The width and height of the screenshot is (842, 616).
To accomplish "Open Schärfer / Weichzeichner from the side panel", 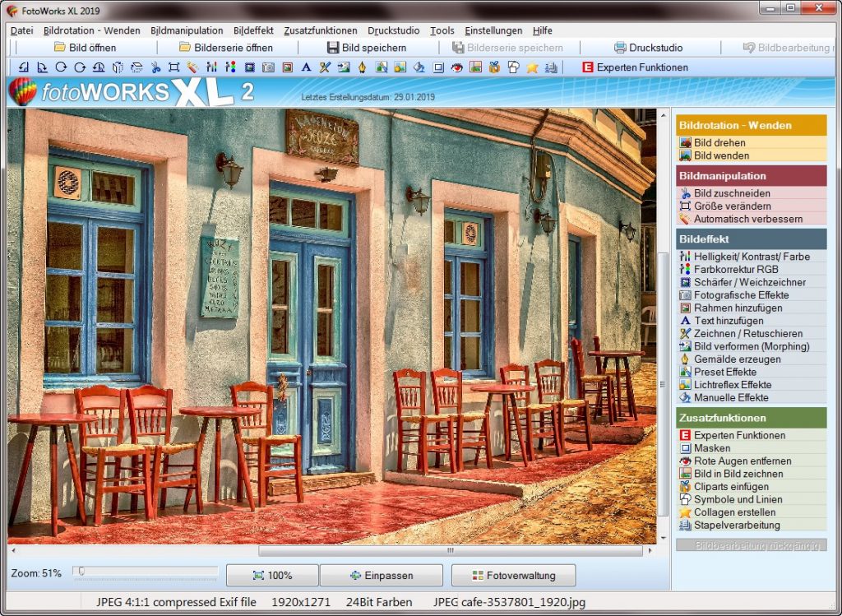I will coord(749,282).
